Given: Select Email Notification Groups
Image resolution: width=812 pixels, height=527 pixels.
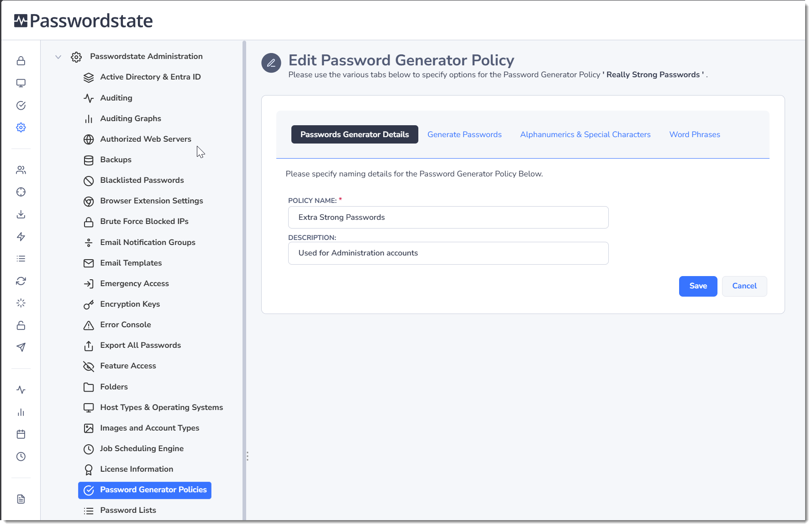Looking at the screenshot, I should 148,242.
